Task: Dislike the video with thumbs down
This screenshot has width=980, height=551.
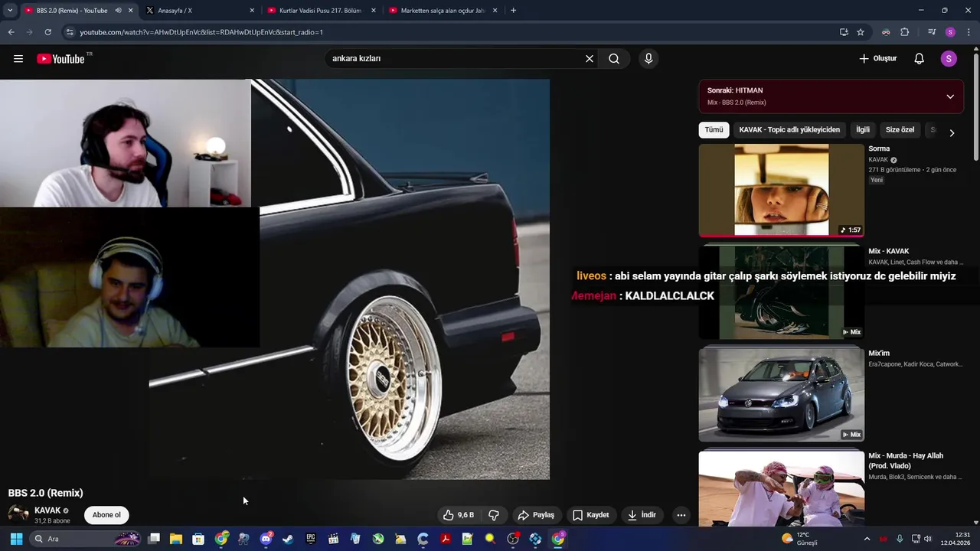Action: point(494,515)
